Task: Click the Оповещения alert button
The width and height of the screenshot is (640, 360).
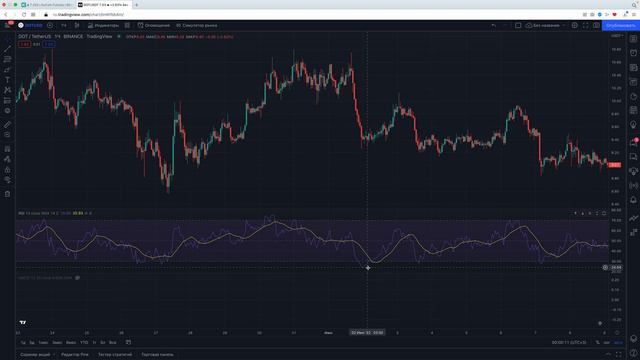Action: [x=153, y=25]
